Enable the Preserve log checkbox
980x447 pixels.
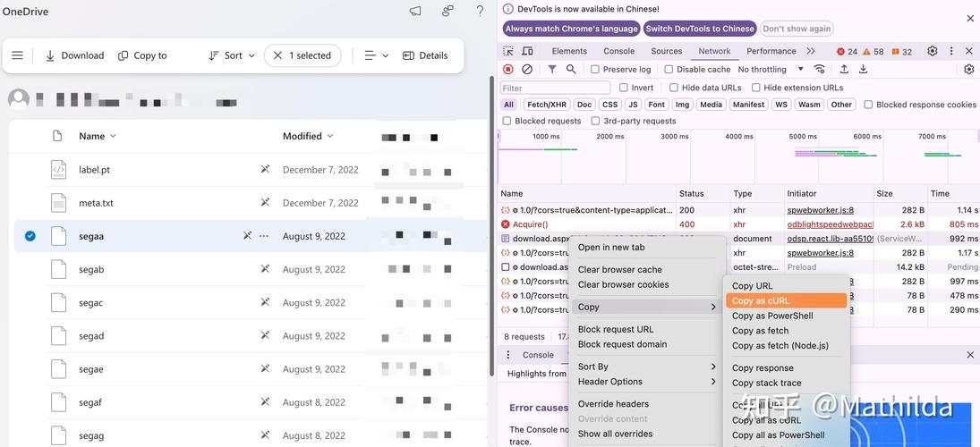595,70
